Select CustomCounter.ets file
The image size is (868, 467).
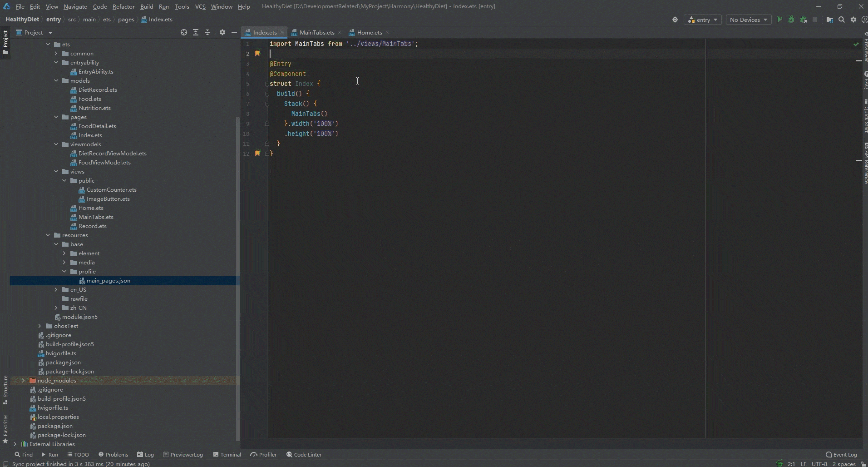pos(111,190)
